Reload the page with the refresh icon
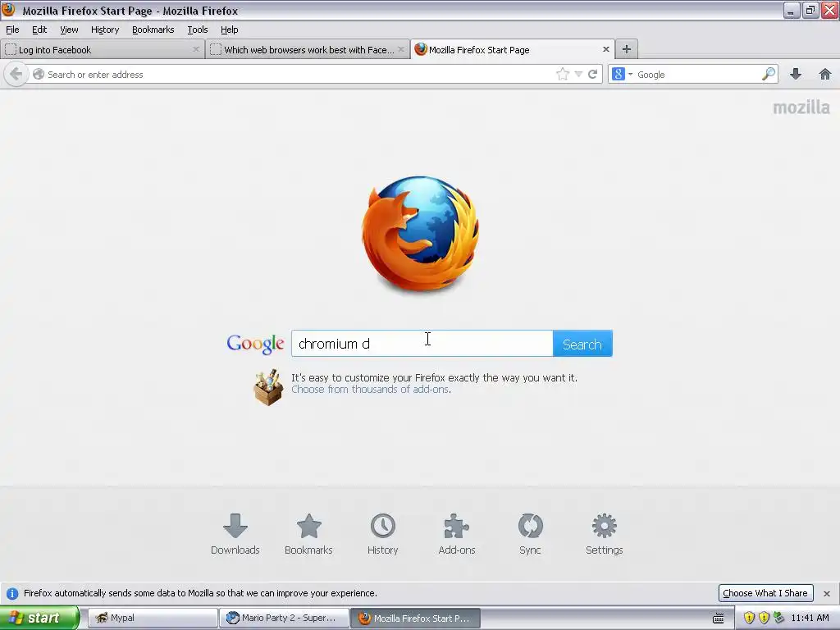This screenshot has height=630, width=840. [x=592, y=74]
